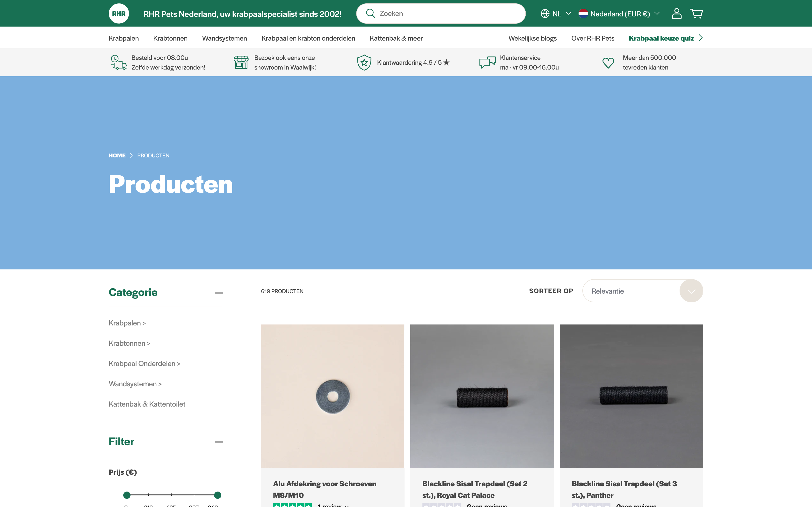Open the shopping cart icon
This screenshot has width=812, height=507.
click(x=696, y=14)
